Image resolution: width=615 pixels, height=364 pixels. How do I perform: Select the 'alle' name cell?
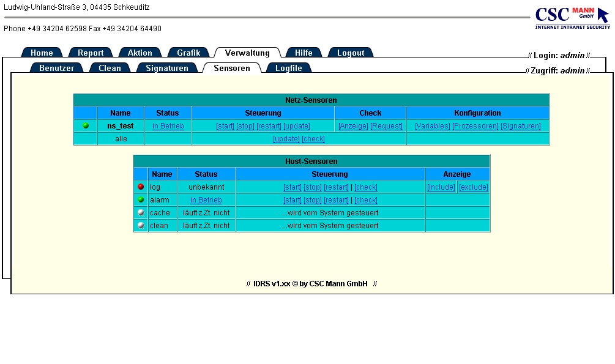pos(121,139)
